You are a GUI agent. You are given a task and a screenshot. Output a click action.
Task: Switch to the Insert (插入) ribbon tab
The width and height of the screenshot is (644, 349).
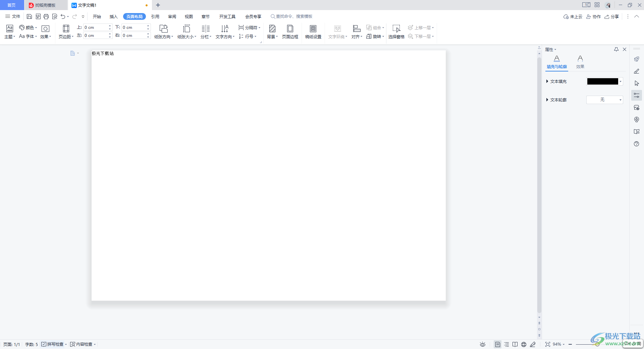[114, 16]
